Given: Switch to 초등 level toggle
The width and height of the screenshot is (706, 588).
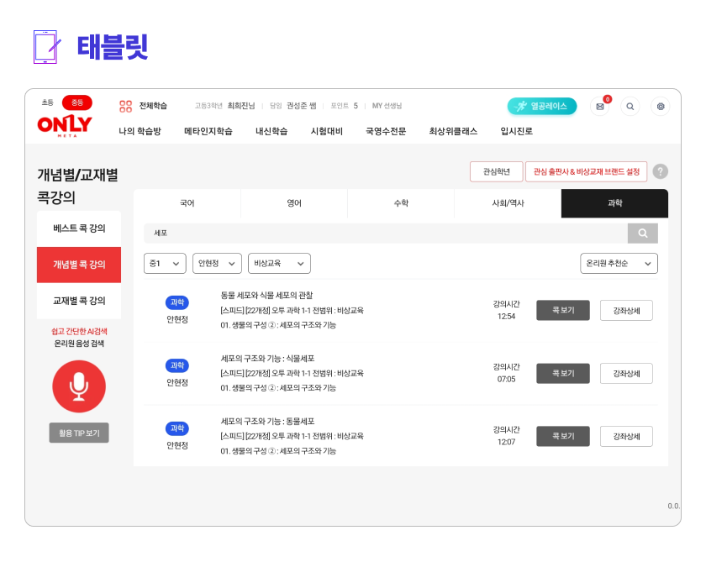Looking at the screenshot, I should tap(47, 102).
